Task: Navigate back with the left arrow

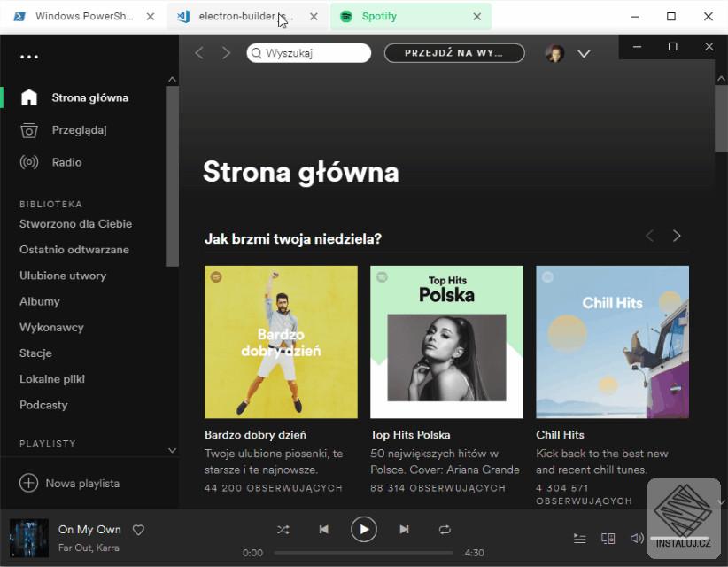Action: (199, 53)
